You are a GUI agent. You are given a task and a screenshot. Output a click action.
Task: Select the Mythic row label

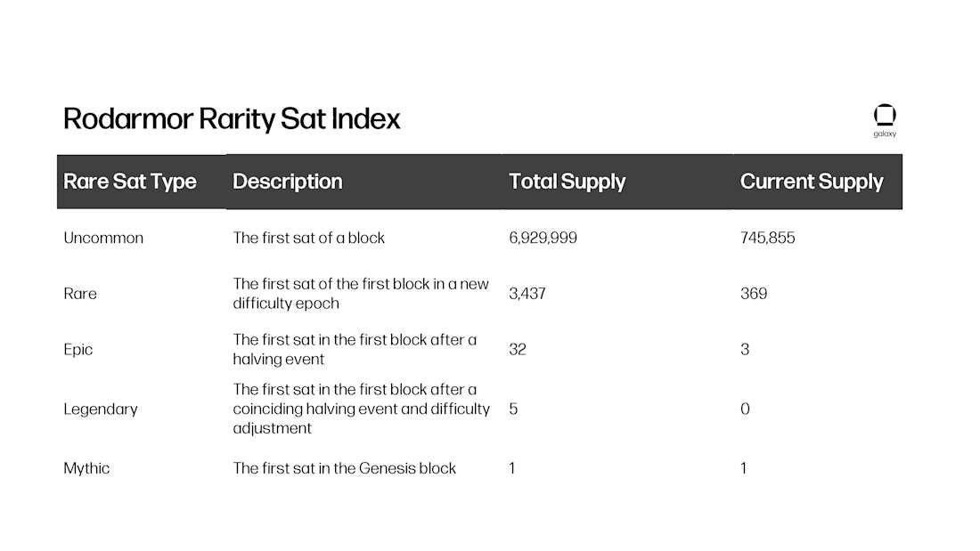coord(86,468)
